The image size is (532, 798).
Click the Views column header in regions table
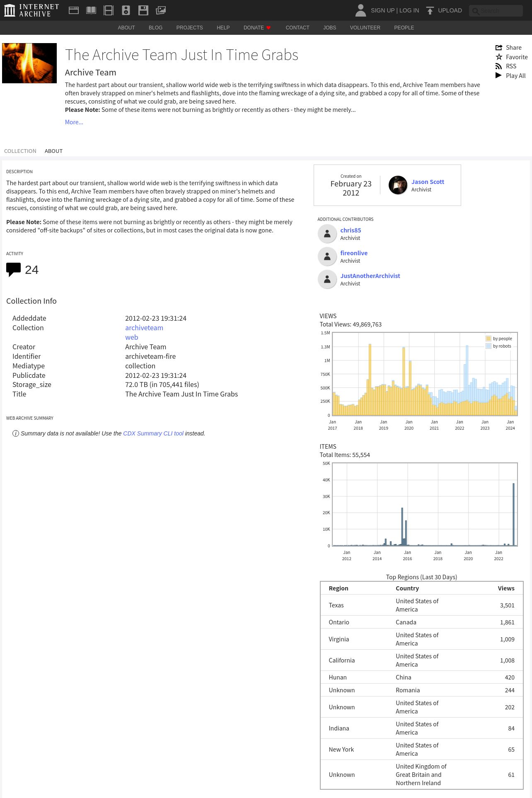click(506, 588)
